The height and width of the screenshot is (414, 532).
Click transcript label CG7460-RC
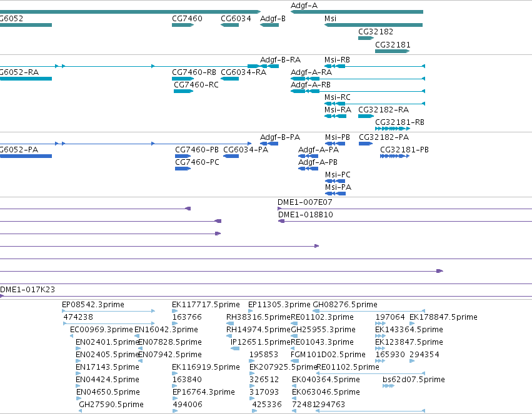click(x=196, y=85)
